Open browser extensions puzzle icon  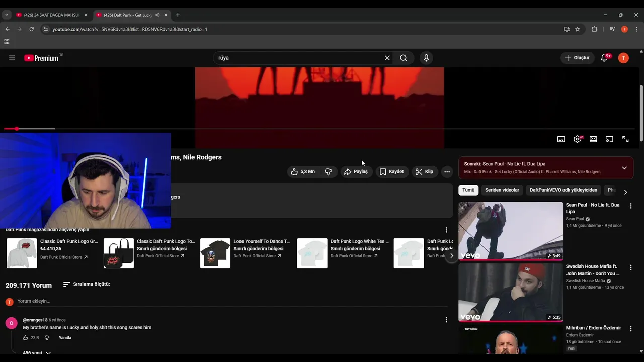(594, 29)
